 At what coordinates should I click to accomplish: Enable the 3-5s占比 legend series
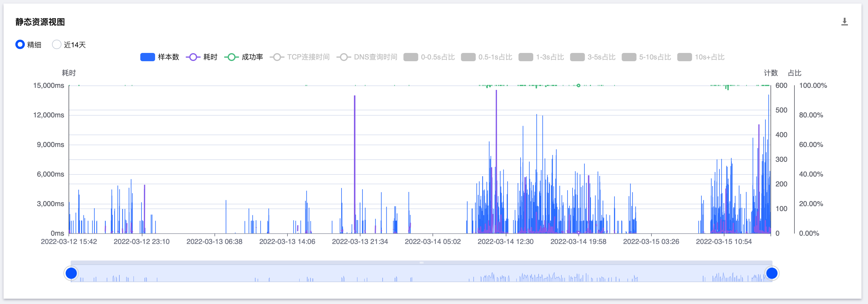[x=593, y=57]
